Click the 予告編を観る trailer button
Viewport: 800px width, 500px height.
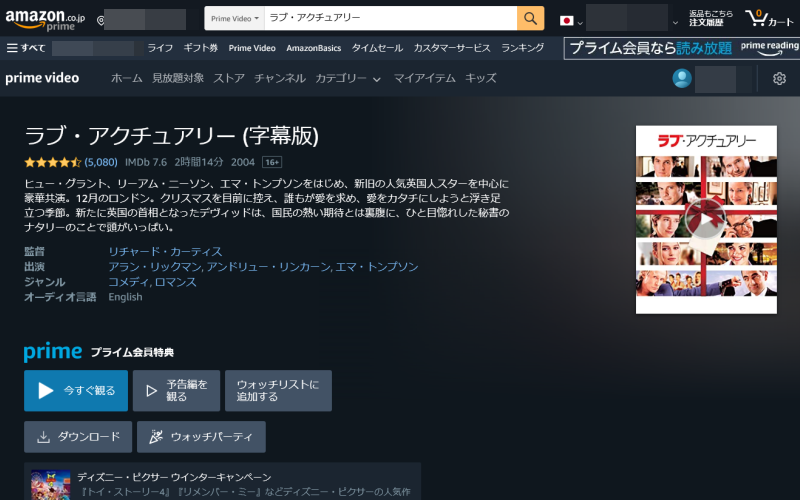pyautogui.click(x=177, y=391)
